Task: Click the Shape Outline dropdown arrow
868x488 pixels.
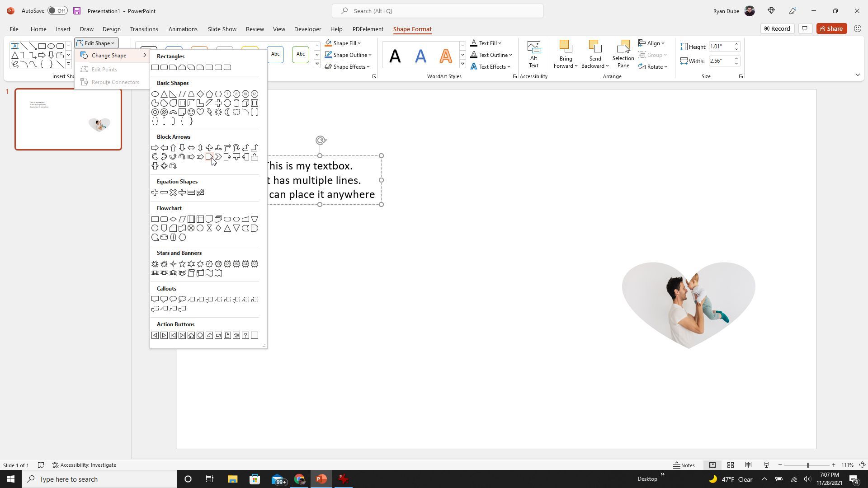Action: (371, 55)
